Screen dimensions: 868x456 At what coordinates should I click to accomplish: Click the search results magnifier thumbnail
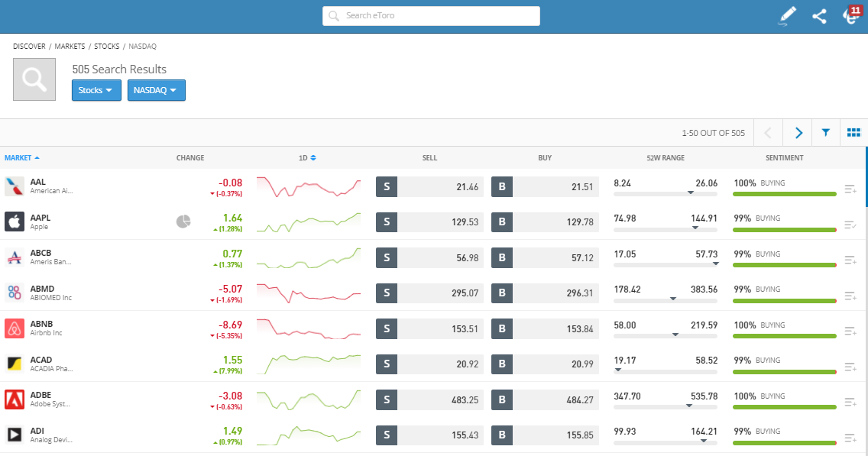(x=34, y=79)
